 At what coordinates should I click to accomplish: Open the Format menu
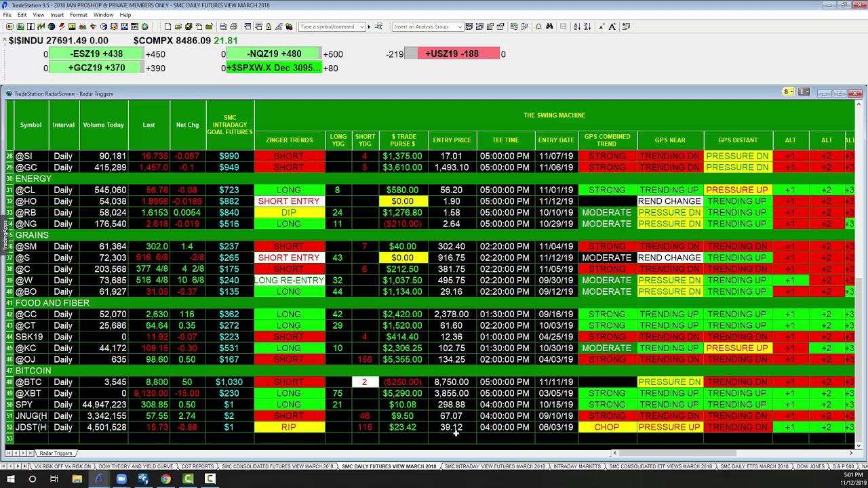click(78, 15)
